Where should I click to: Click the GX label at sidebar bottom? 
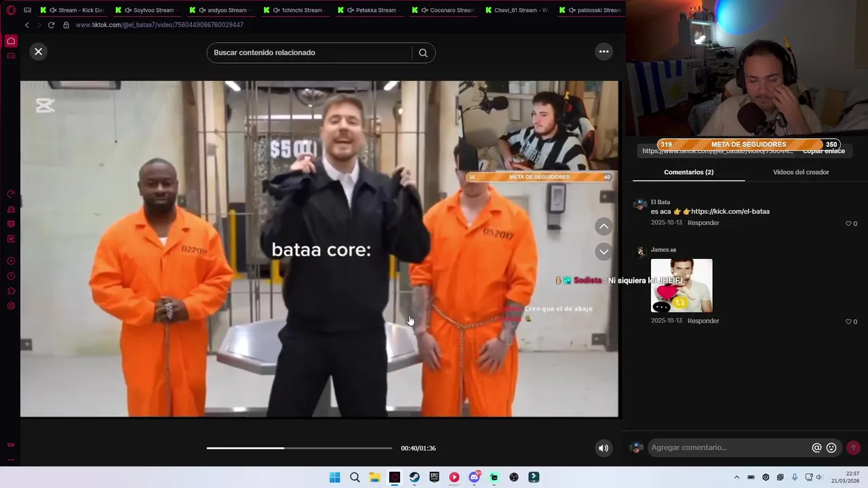tap(11, 445)
